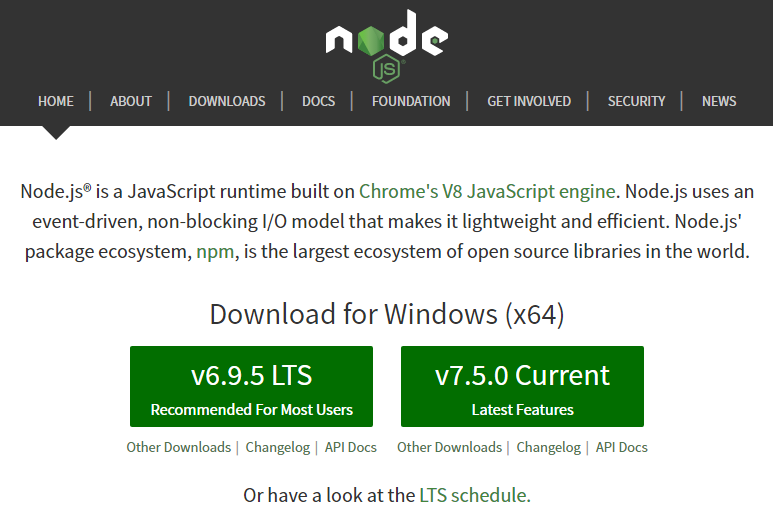Open API Docs under v7.5.0 Current
Screen dimensions: 773x520
click(x=622, y=447)
